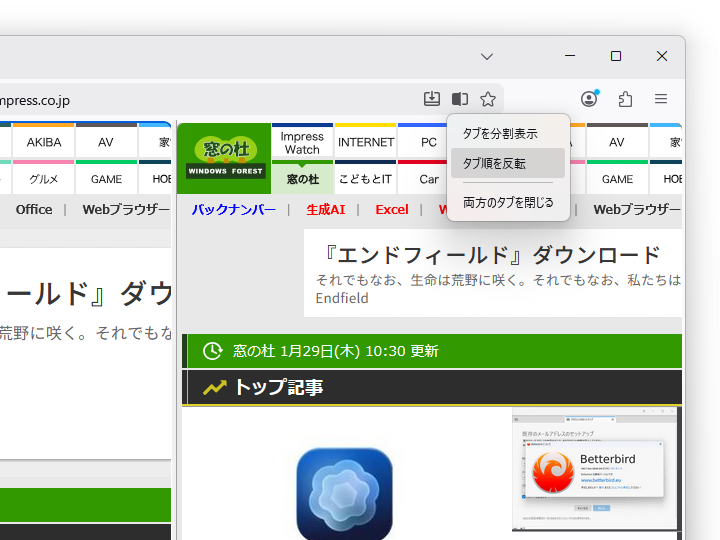Open the Impress Watch tab in right pane
Viewport: 720px width, 540px height.
coord(302,143)
